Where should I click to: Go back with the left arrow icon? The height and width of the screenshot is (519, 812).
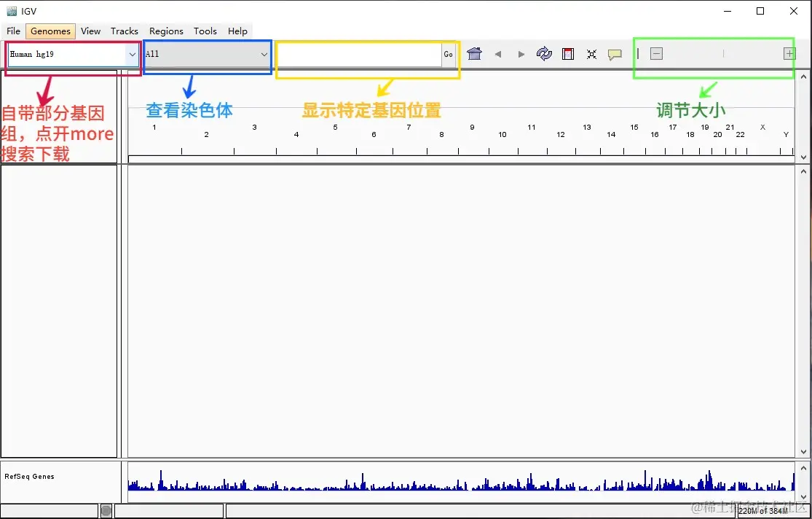point(498,54)
